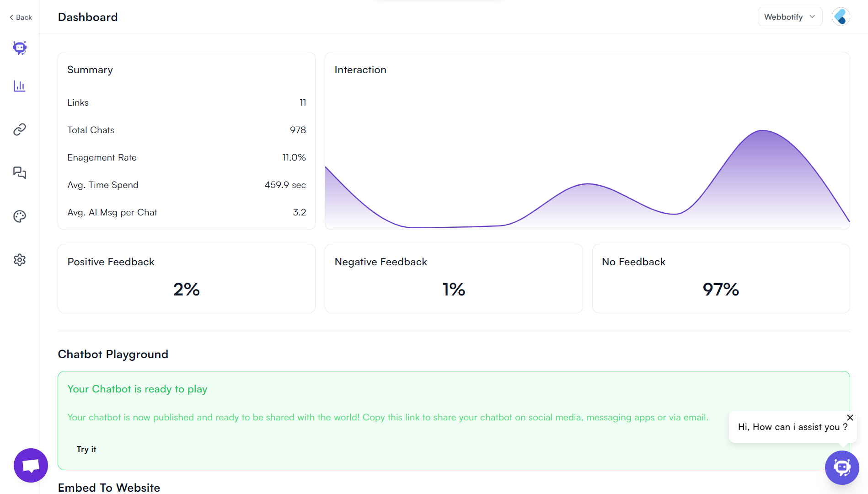The height and width of the screenshot is (494, 868).
Task: Open the user profile avatar
Action: point(841,17)
